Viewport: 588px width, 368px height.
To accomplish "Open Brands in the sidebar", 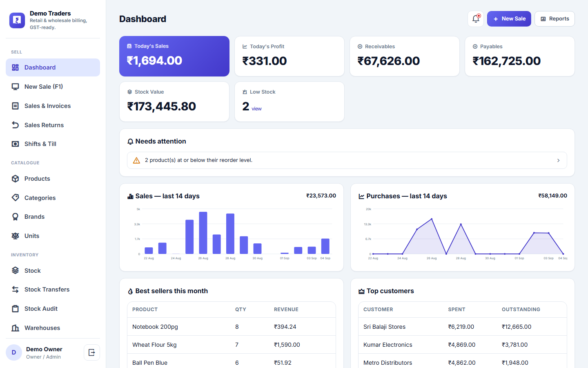I will coord(53,217).
